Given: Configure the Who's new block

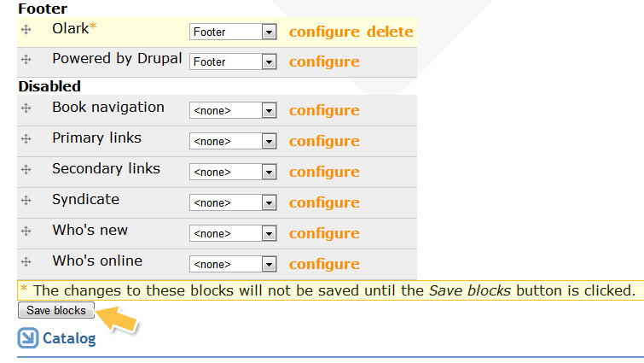Looking at the screenshot, I should point(324,233).
